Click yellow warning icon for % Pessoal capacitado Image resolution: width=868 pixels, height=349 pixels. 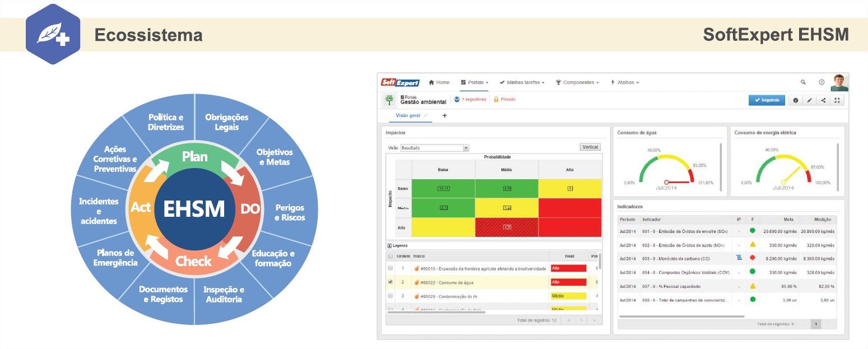753,286
